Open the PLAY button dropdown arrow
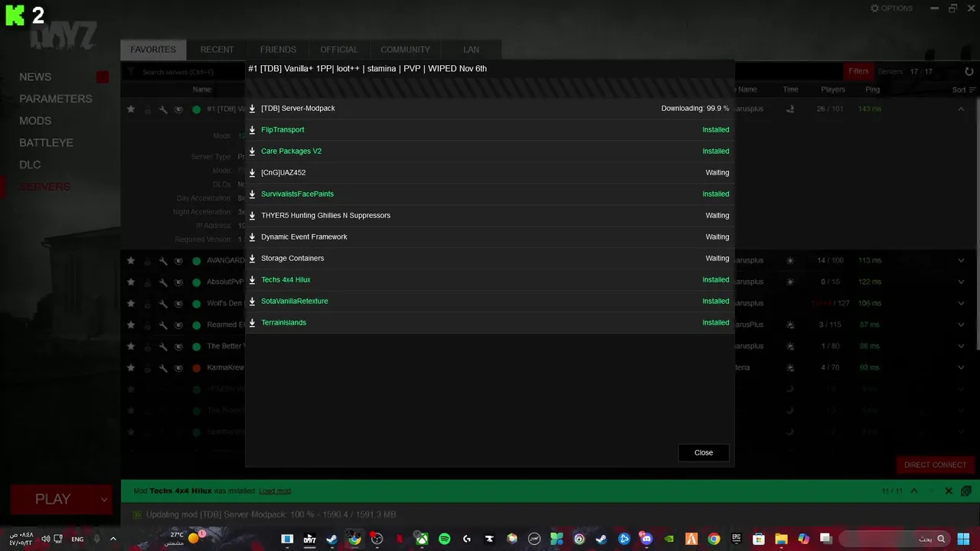The image size is (980, 551). click(x=104, y=500)
